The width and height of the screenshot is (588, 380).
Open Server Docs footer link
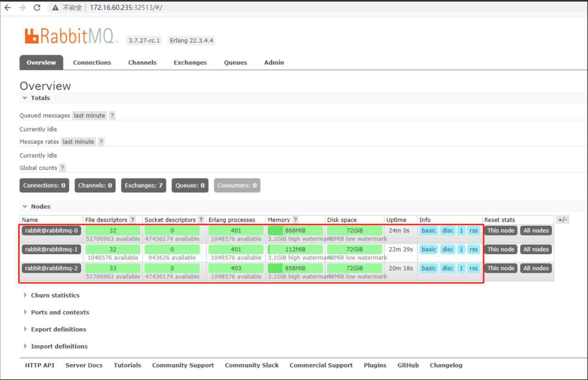tap(84, 365)
